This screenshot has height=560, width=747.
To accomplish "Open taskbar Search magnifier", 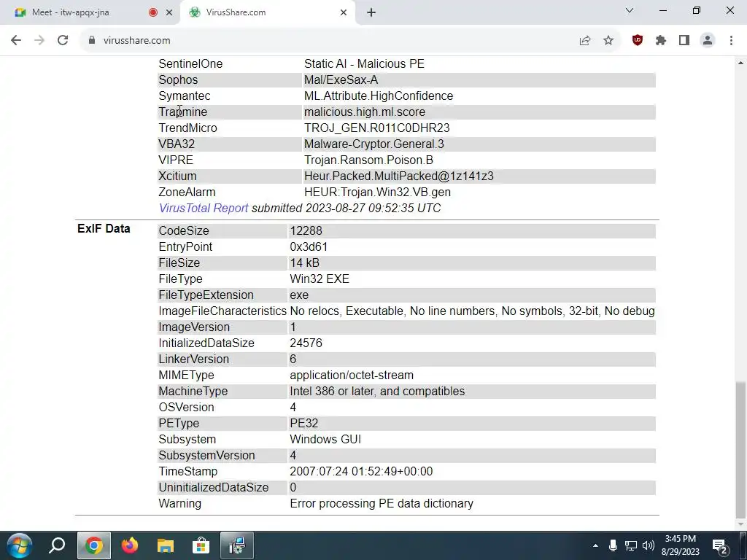I will 57,545.
